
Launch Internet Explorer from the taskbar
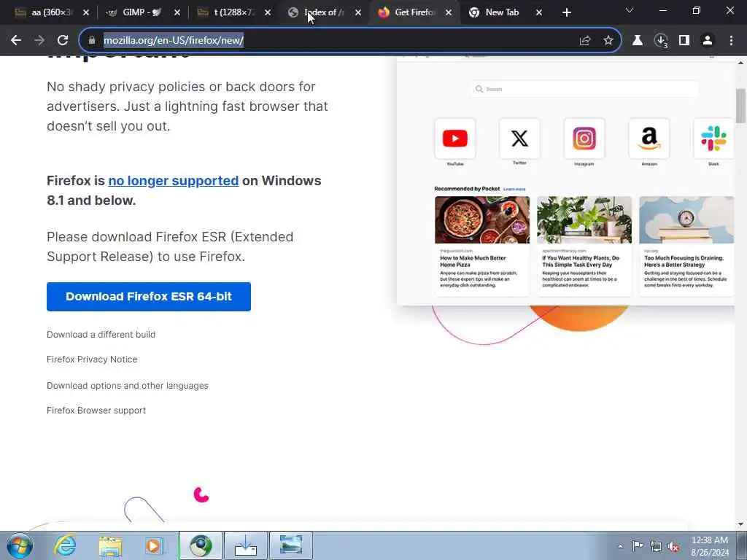tap(65, 545)
